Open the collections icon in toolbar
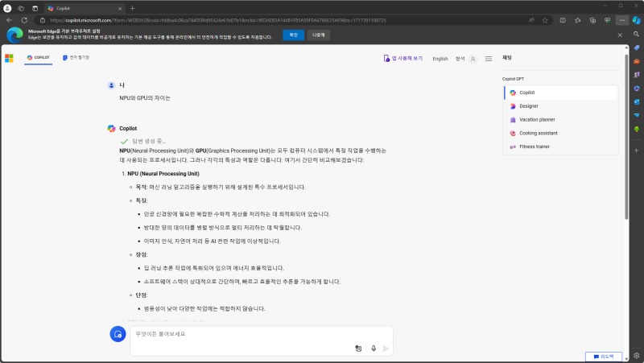The image size is (644, 363). pos(592,20)
